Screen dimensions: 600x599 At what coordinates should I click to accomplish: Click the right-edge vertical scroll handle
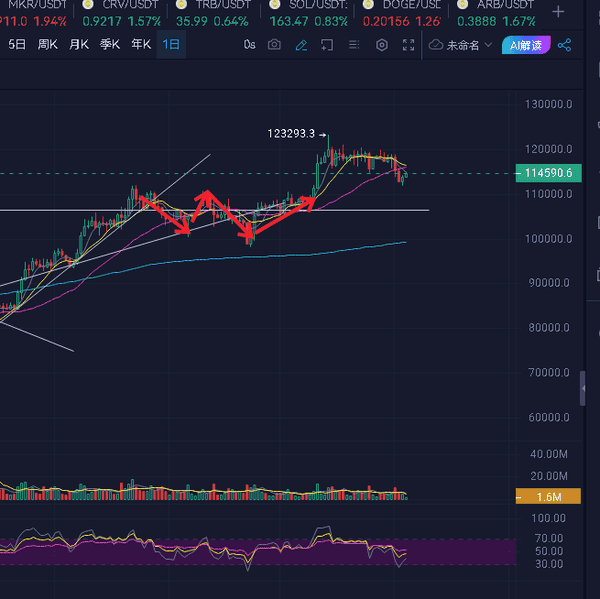click(x=583, y=388)
